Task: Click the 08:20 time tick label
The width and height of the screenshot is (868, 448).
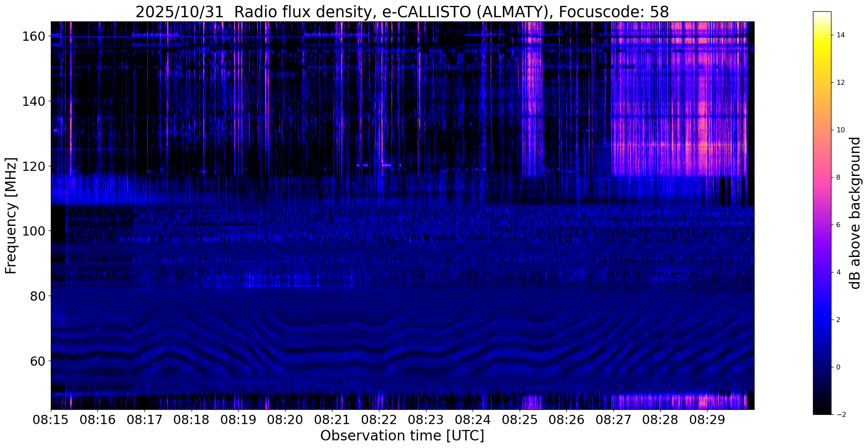Action: (285, 420)
